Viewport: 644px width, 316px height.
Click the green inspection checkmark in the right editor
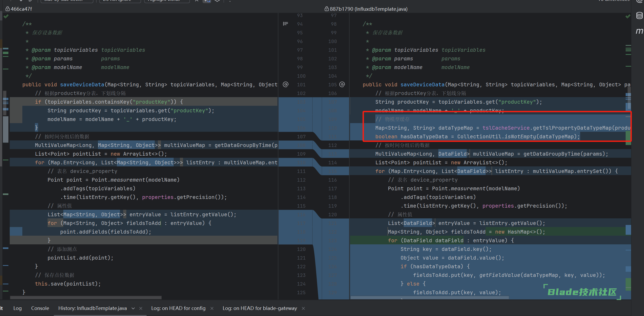(628, 17)
